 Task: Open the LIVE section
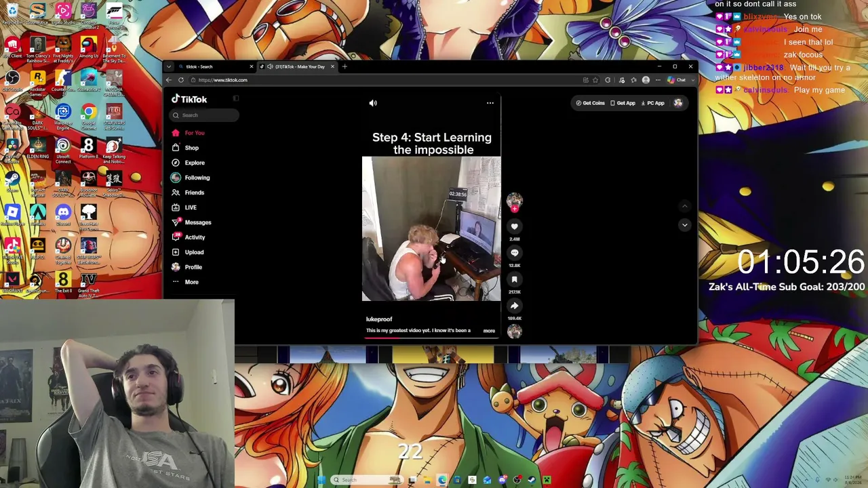(x=184, y=207)
